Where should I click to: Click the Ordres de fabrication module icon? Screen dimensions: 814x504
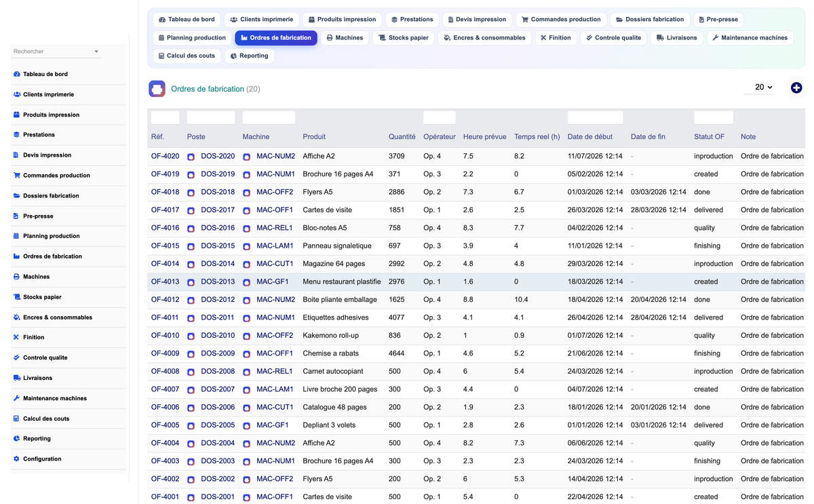pyautogui.click(x=157, y=88)
